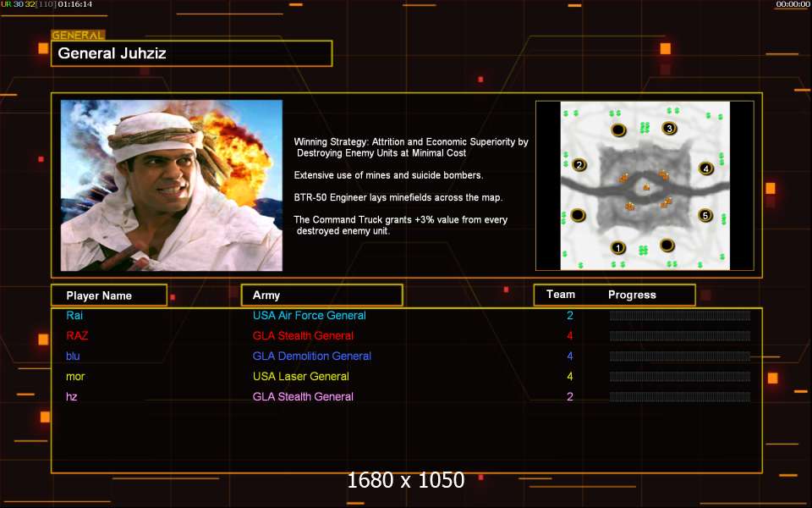The height and width of the screenshot is (508, 812).
Task: Click the General Juhziz name box
Action: click(x=192, y=53)
